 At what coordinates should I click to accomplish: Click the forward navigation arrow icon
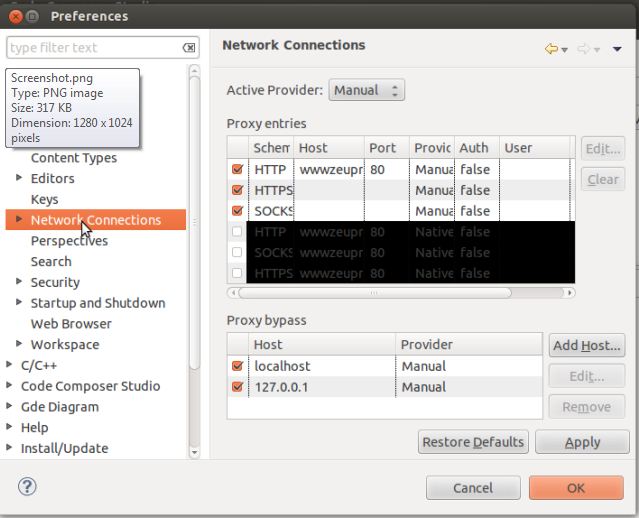point(587,48)
